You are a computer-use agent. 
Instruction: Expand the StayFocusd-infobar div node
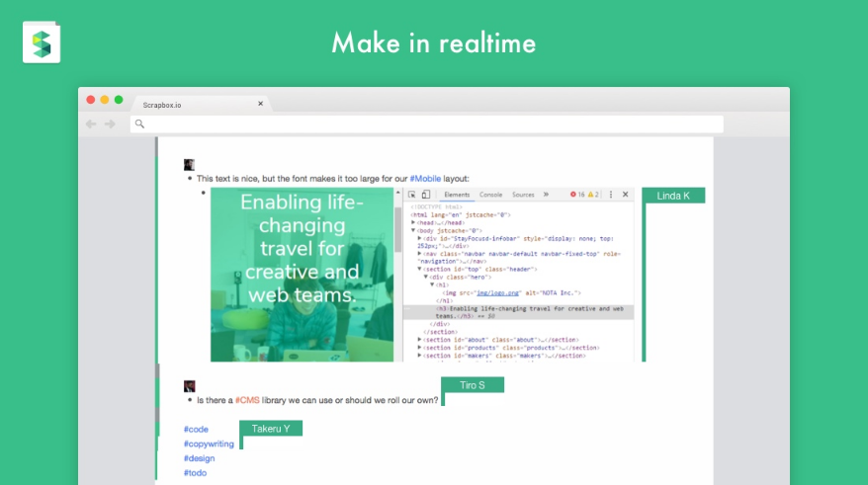point(419,238)
